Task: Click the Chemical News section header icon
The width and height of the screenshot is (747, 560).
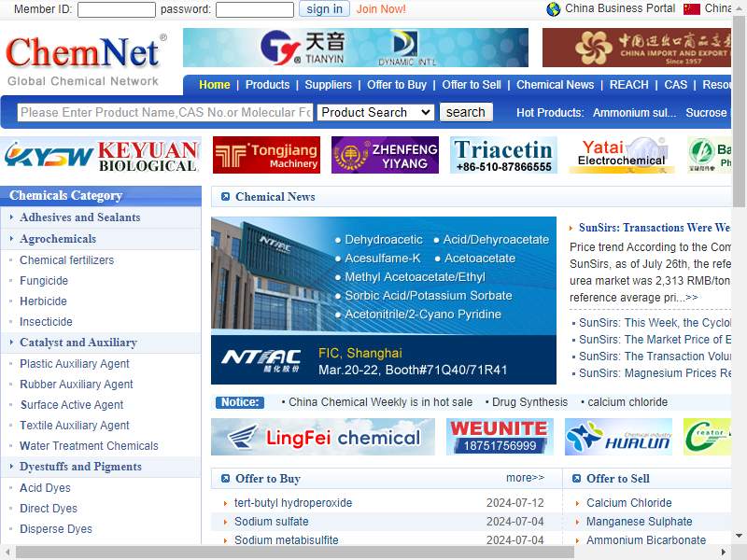Action: pyautogui.click(x=225, y=197)
